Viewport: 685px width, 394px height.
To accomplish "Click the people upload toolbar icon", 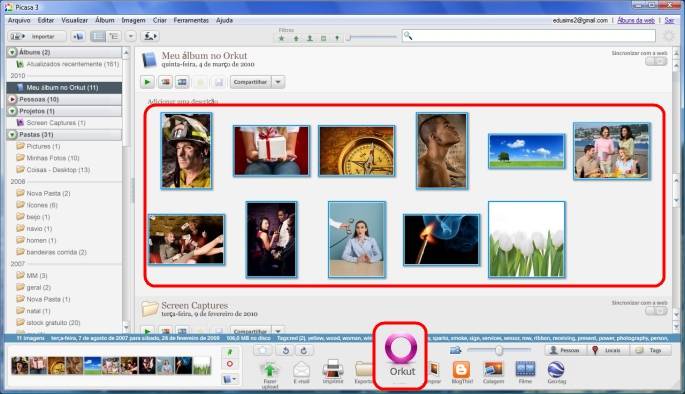I will coord(150,37).
